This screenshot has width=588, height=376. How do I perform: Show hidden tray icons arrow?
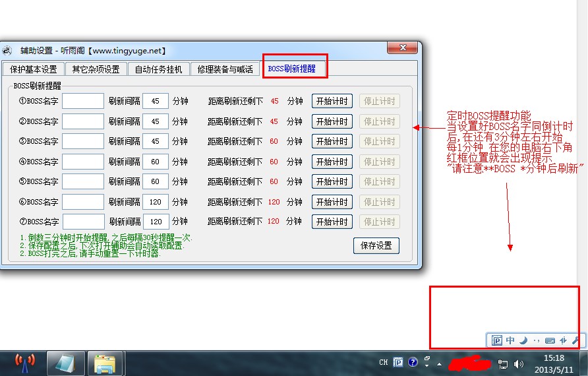439,363
